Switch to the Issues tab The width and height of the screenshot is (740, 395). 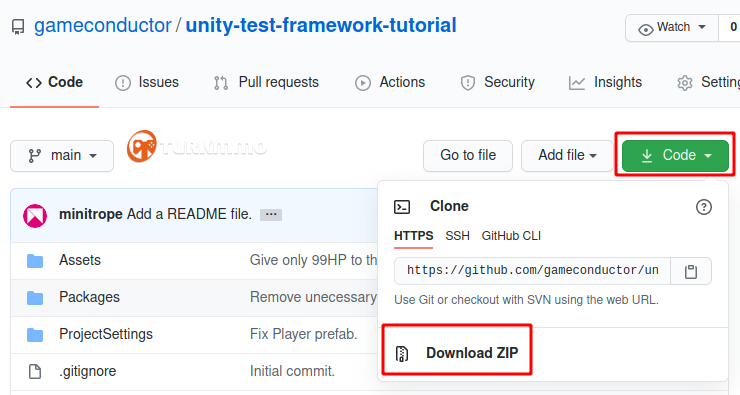[x=147, y=83]
